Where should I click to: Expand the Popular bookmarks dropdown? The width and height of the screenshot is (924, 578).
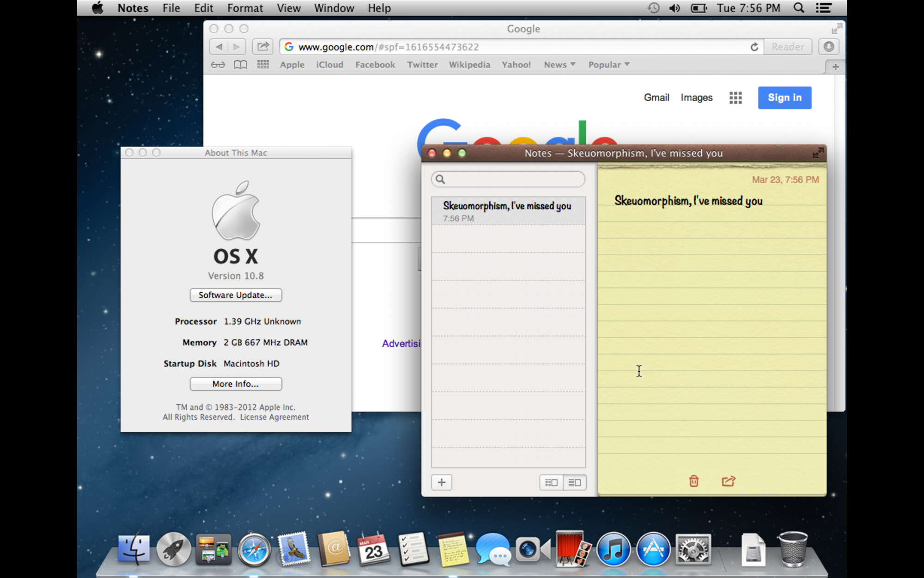608,65
